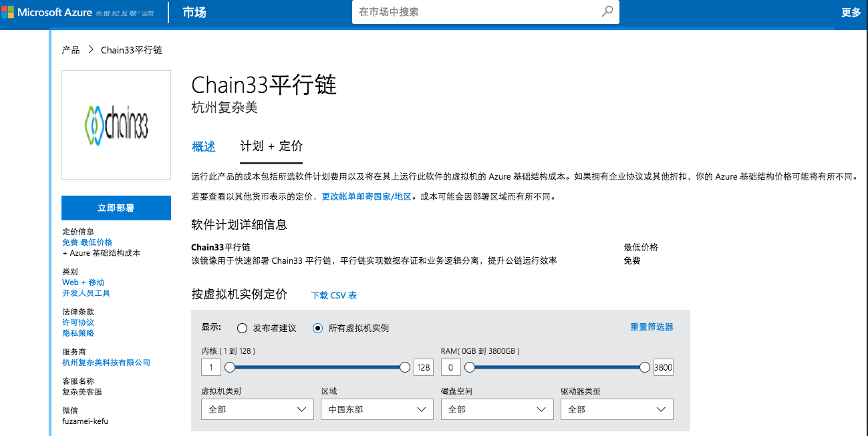Click the RAM slider maximum handle

point(645,367)
